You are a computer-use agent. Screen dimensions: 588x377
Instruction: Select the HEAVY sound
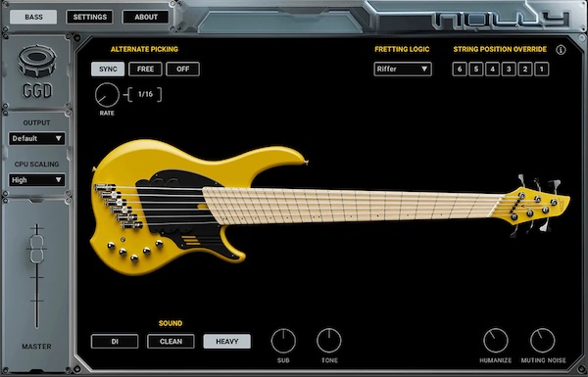pyautogui.click(x=227, y=342)
